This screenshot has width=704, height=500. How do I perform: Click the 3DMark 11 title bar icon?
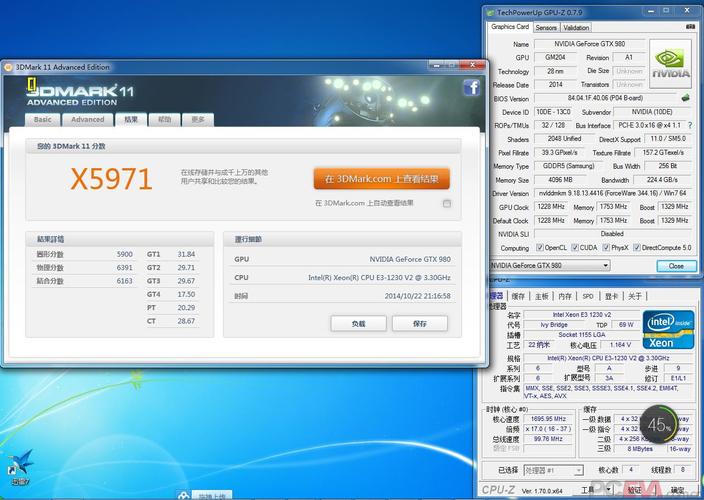pos(8,67)
